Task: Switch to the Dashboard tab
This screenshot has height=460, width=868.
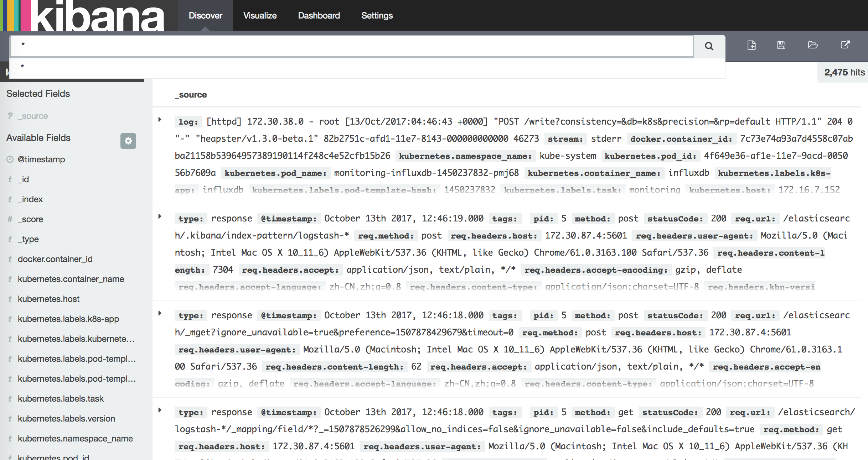Action: coord(319,16)
